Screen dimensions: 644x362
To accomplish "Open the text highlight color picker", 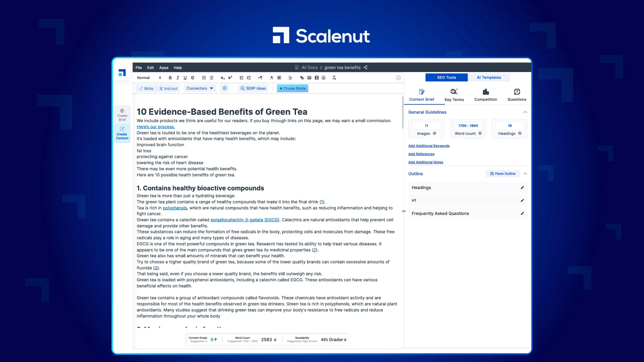I will 279,78.
